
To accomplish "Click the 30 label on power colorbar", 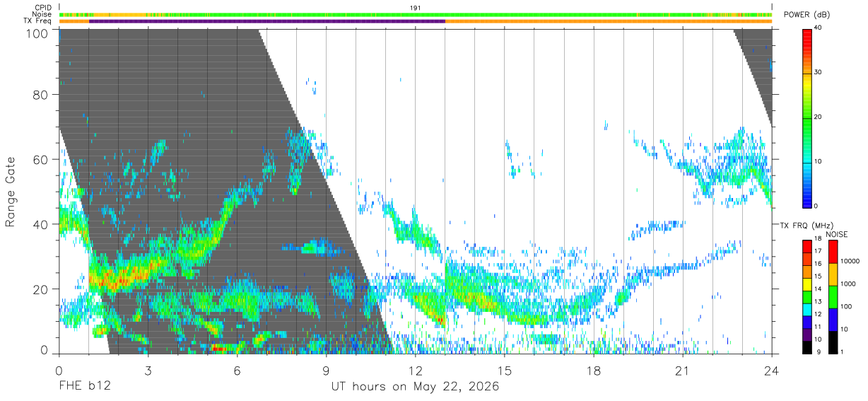I will tap(819, 73).
